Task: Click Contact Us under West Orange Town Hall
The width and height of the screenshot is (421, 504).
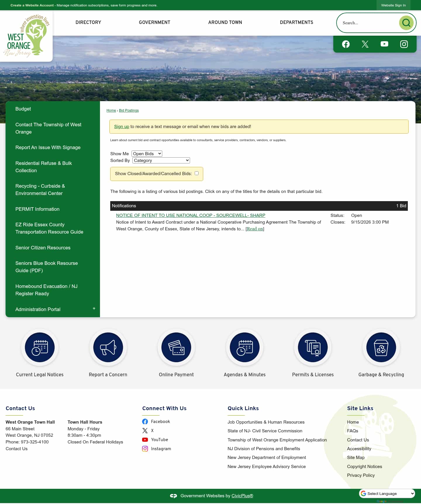Action: click(17, 449)
